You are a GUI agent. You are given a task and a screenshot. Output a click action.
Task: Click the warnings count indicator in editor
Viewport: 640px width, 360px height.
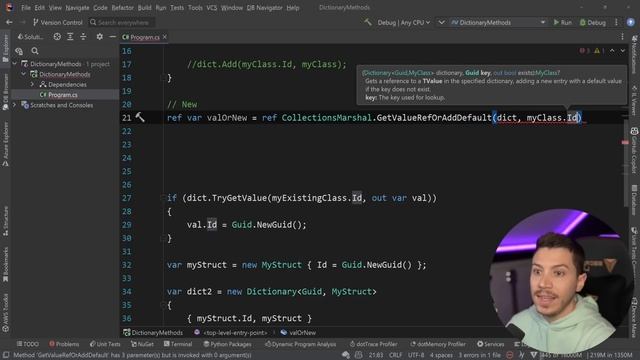pyautogui.click(x=599, y=51)
